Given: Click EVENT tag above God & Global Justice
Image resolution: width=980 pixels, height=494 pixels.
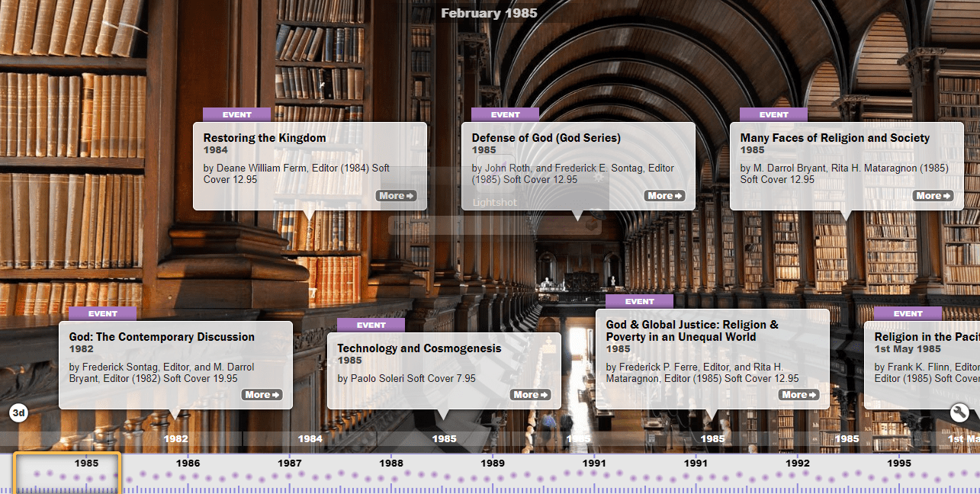Looking at the screenshot, I should click(x=640, y=302).
